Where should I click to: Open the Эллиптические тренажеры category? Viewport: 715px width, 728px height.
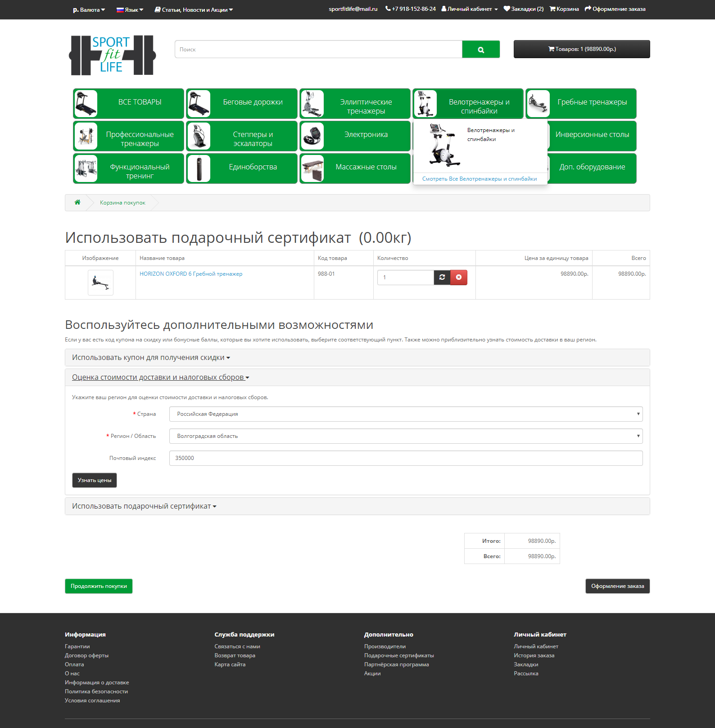pyautogui.click(x=355, y=104)
